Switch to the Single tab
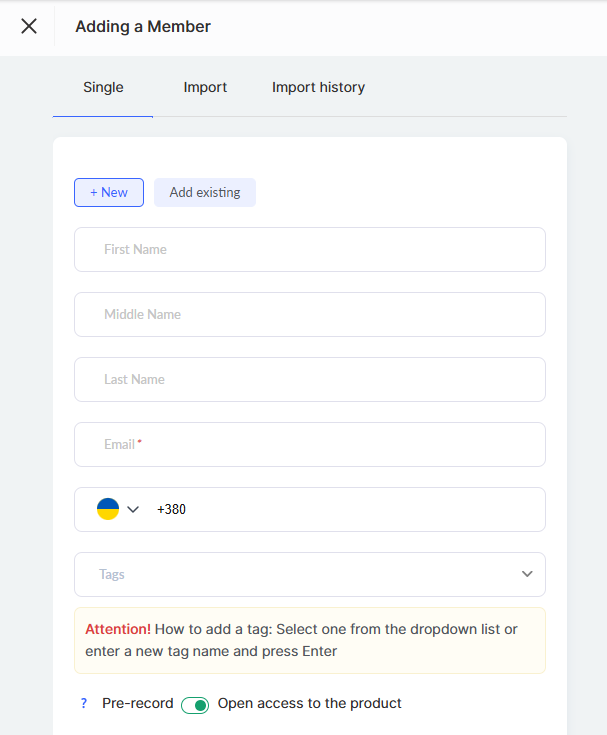 click(x=103, y=88)
